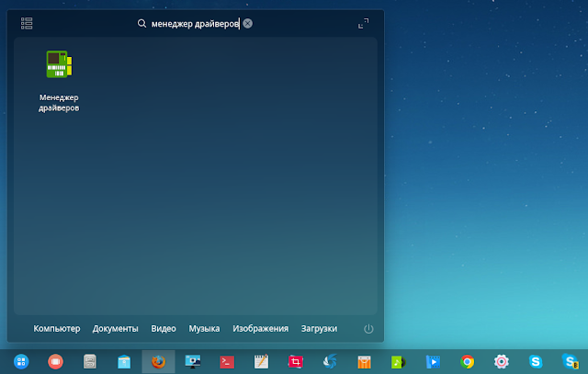Click the blue launcher icon in dock
Image resolution: width=588 pixels, height=374 pixels.
(x=21, y=362)
